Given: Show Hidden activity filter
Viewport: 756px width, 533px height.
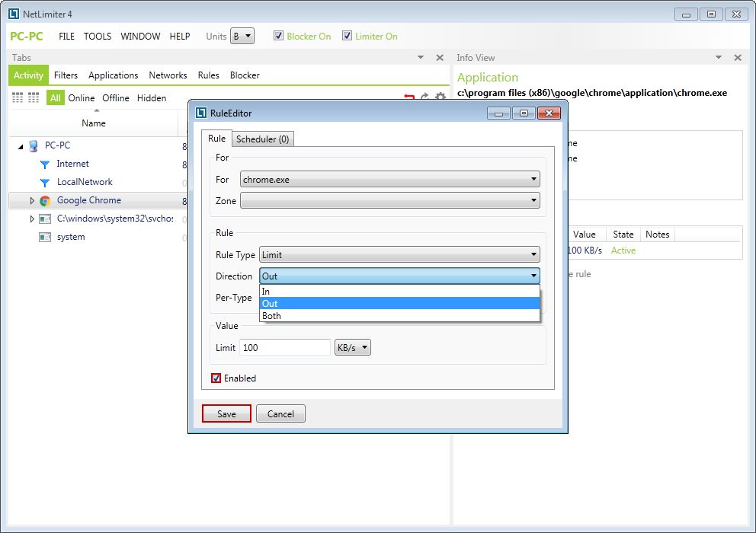Looking at the screenshot, I should [x=152, y=97].
